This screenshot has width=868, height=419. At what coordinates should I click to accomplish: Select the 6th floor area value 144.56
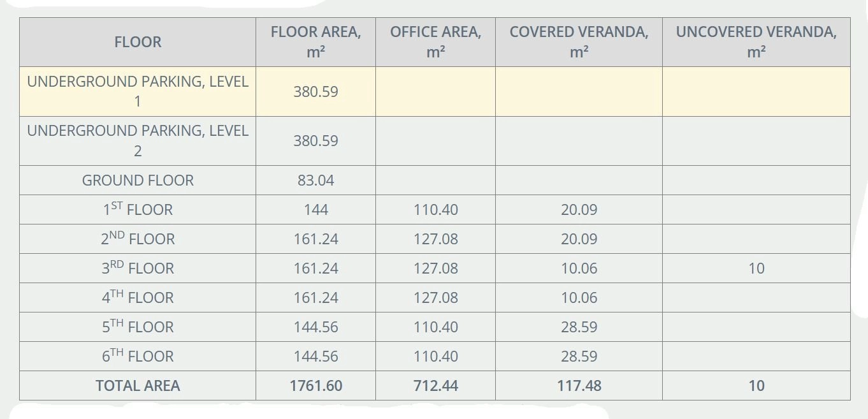(x=315, y=357)
